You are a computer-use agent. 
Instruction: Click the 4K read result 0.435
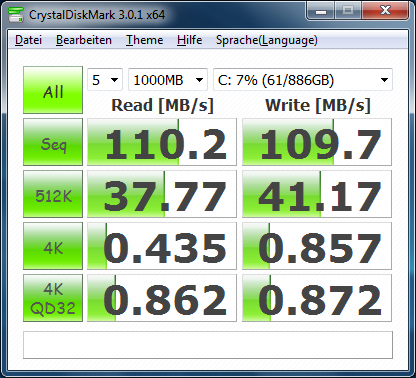point(162,246)
